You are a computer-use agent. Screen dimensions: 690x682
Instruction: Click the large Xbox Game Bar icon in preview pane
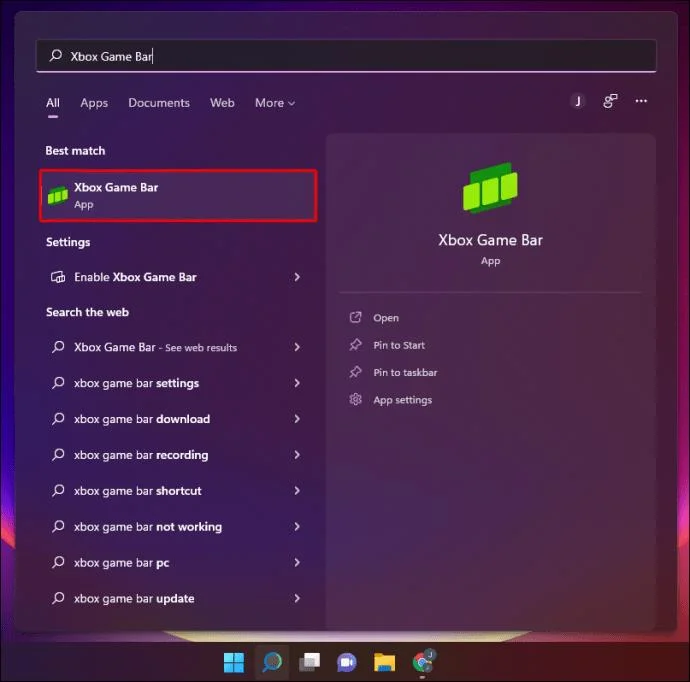(490, 188)
